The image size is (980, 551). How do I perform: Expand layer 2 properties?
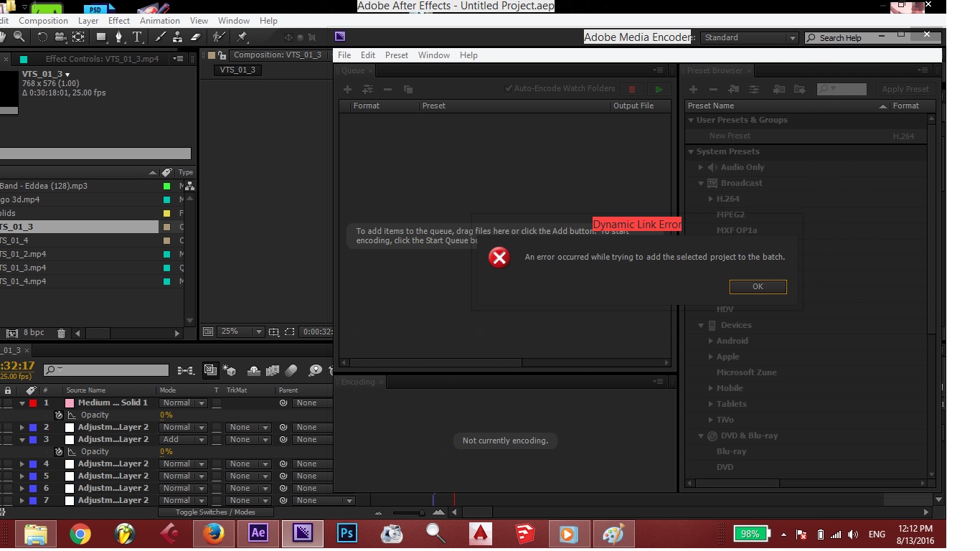click(22, 427)
